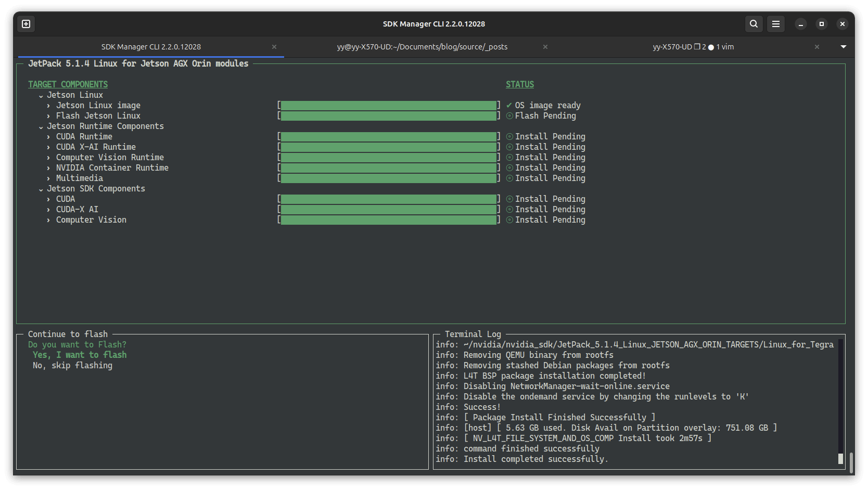Open the hamburger menu in title bar
The image size is (868, 490).
[x=775, y=24]
